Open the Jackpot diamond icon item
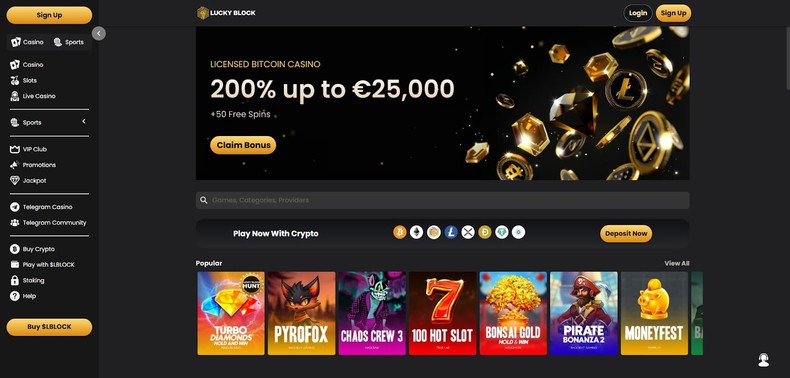The width and height of the screenshot is (790, 378). point(28,180)
